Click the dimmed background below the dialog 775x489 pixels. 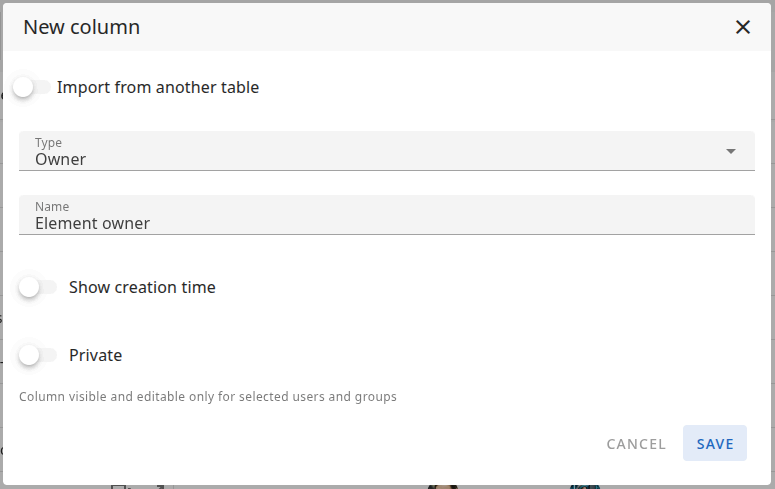point(300,485)
